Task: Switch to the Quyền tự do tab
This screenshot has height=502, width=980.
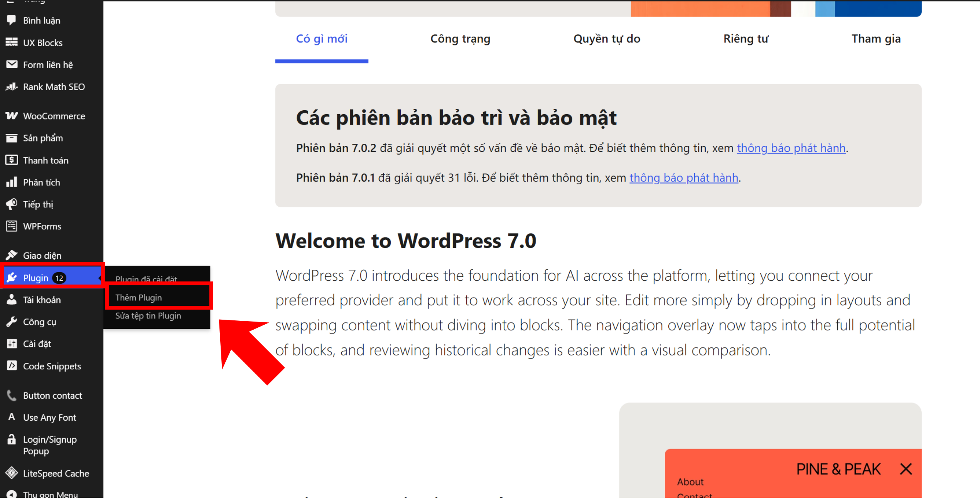Action: pyautogui.click(x=607, y=39)
